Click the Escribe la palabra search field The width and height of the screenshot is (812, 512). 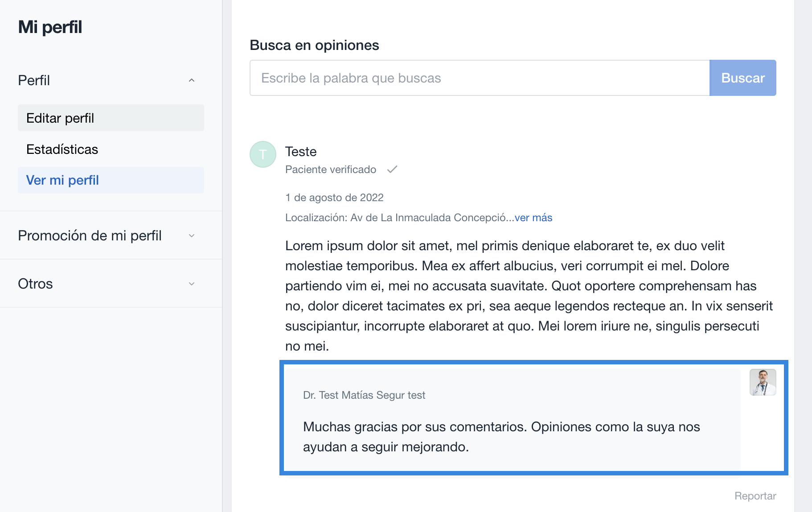pos(446,78)
